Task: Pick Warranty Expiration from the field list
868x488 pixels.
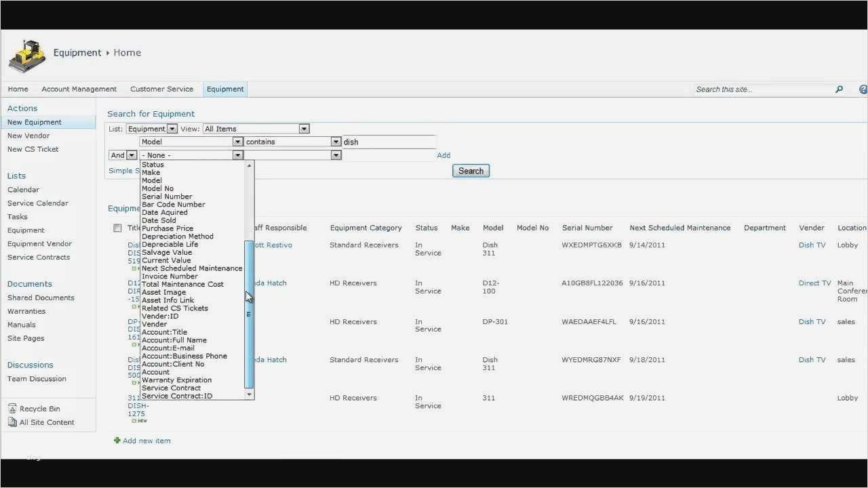Action: point(176,380)
